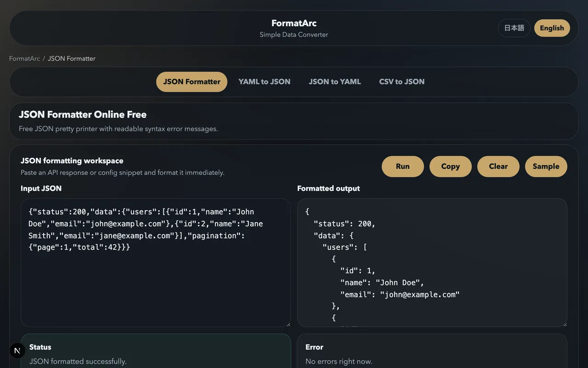Click the FormatArc header title
This screenshot has width=588, height=368.
click(294, 23)
